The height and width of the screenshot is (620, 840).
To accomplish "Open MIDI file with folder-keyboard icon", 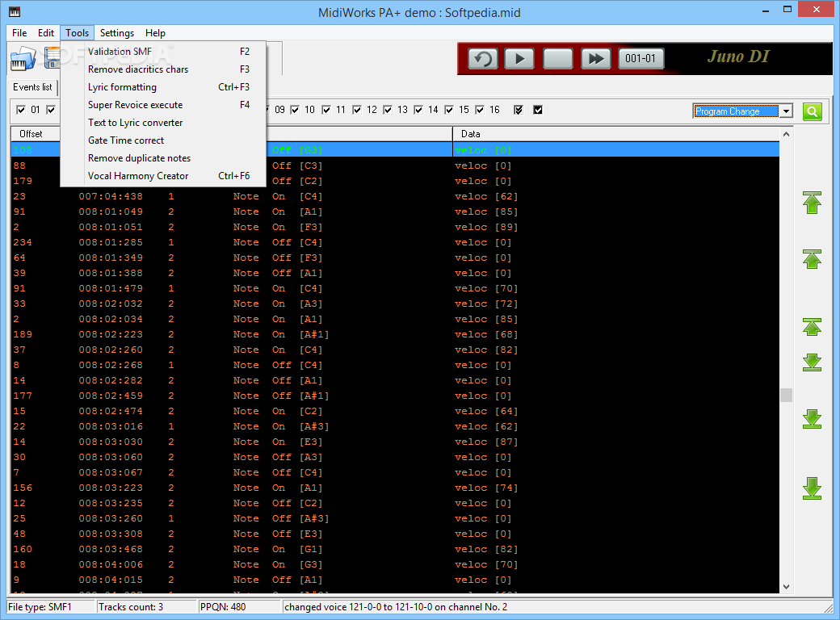I will pyautogui.click(x=23, y=58).
